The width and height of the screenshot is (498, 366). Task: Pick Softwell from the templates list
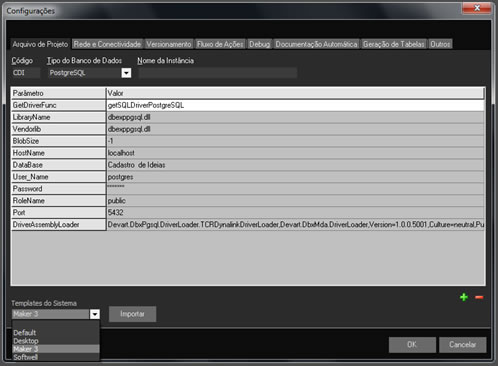[x=26, y=357]
